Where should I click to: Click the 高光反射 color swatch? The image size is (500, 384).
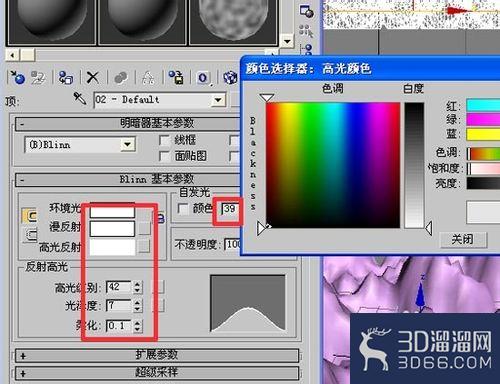[x=112, y=247]
